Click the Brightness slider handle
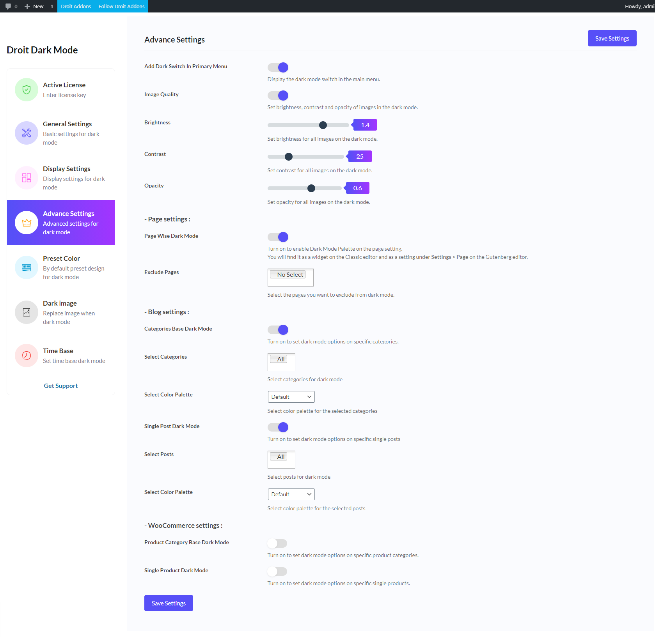 [323, 125]
